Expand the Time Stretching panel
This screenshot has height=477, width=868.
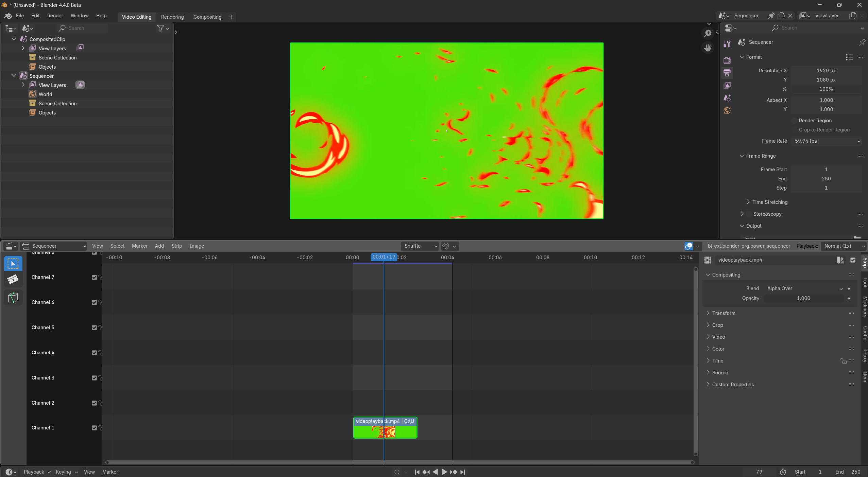pyautogui.click(x=770, y=202)
